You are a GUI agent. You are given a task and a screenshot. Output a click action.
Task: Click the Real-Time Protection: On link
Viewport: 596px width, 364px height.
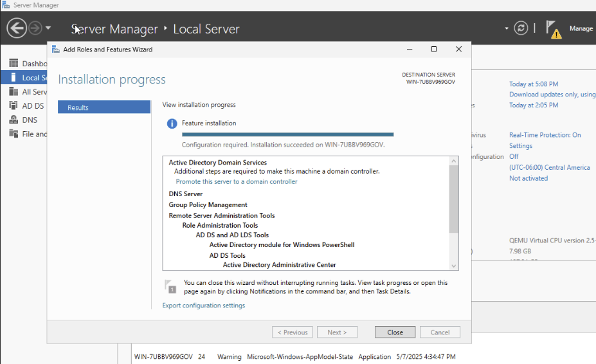coord(545,135)
